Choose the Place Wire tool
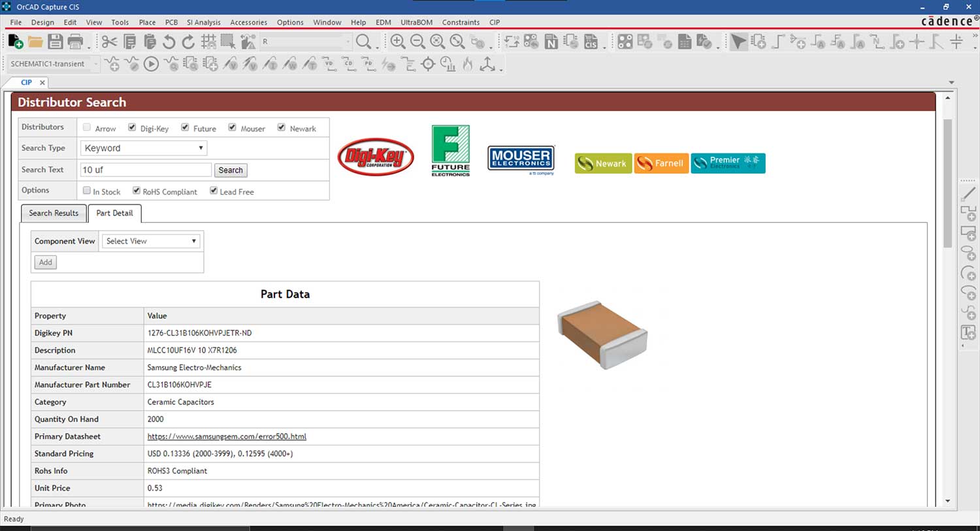This screenshot has height=531, width=980. pyautogui.click(x=778, y=42)
